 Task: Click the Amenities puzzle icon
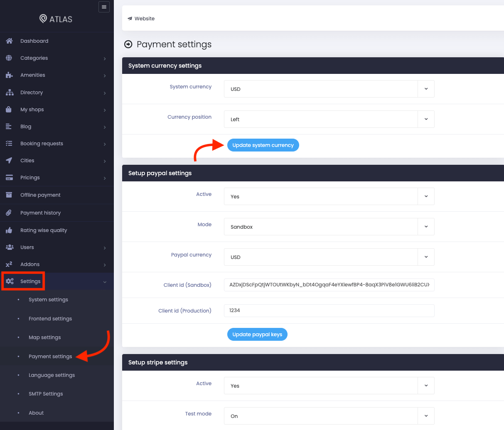(9, 75)
